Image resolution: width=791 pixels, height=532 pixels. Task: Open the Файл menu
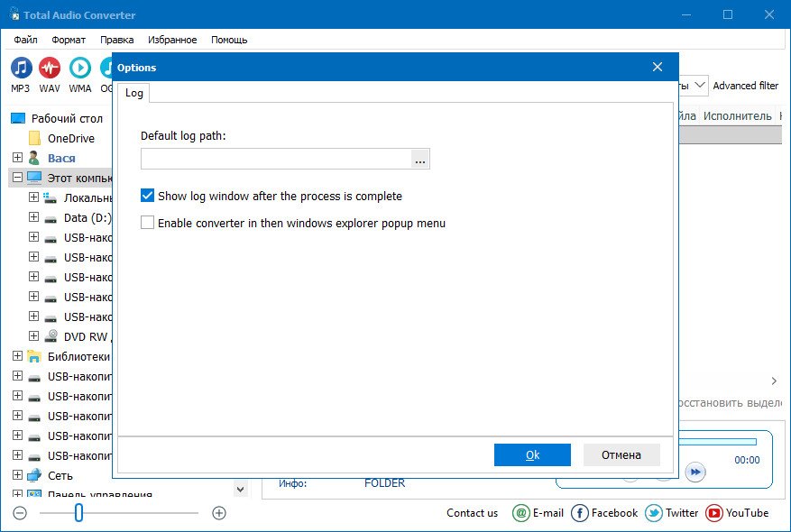pos(25,40)
